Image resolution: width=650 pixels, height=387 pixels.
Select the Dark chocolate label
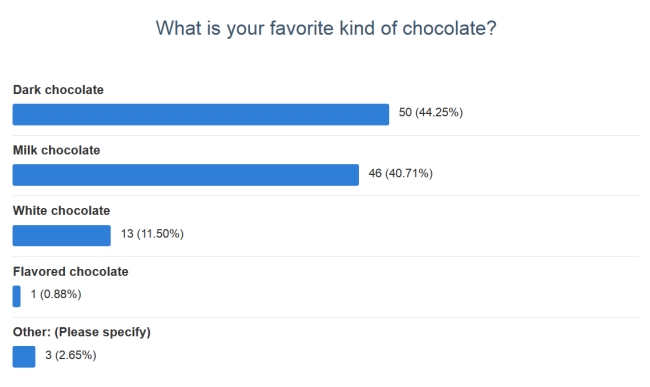click(x=58, y=90)
